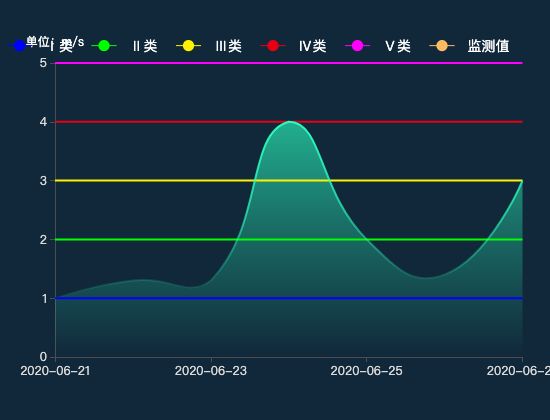Select the 2020-06-21 x-axis label
The image size is (550, 420).
pyautogui.click(x=55, y=371)
